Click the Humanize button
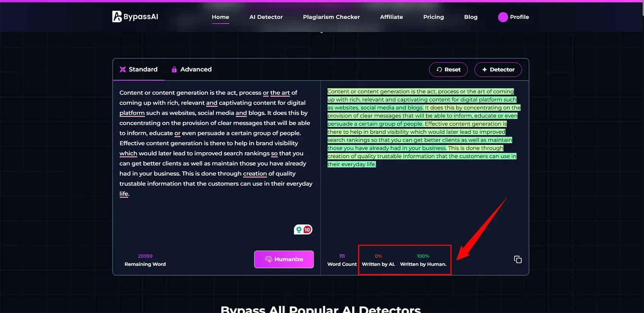Viewport: 644px width, 313px height. pyautogui.click(x=284, y=259)
